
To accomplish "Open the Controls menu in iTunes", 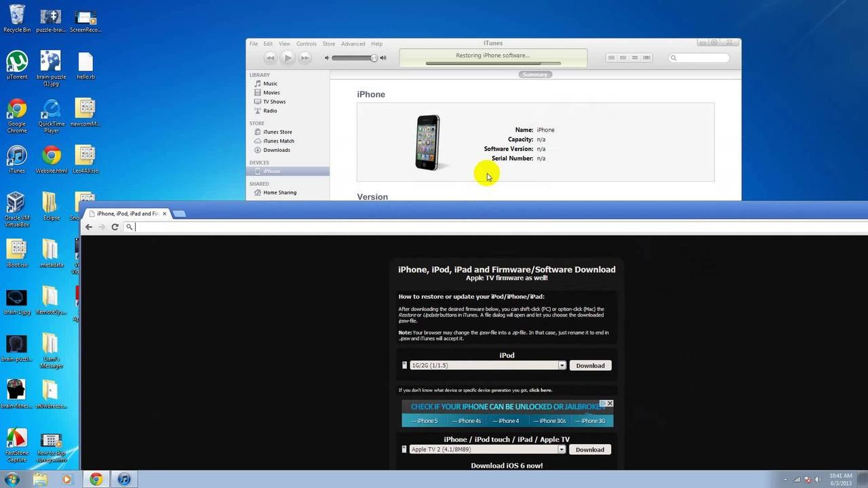I will point(307,44).
